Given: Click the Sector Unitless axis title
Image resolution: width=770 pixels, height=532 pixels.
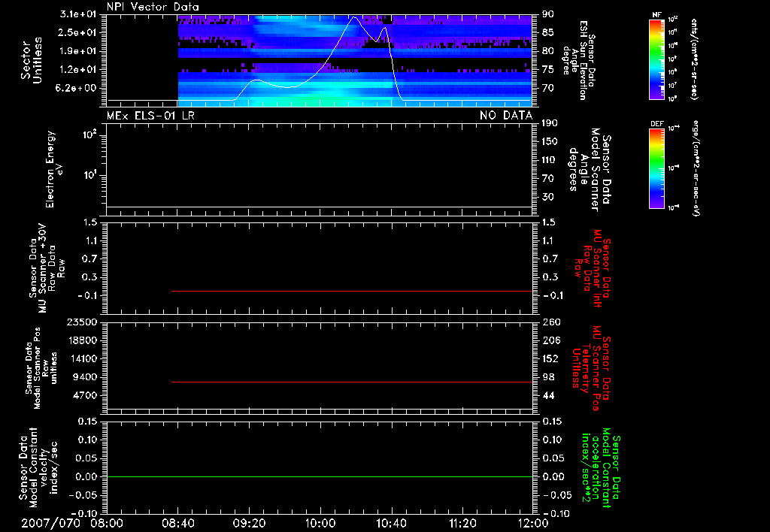Looking at the screenshot, I should click(x=32, y=60).
